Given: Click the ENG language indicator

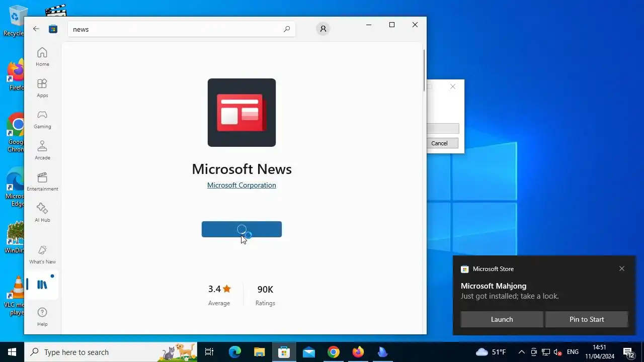Looking at the screenshot, I should pyautogui.click(x=573, y=352).
